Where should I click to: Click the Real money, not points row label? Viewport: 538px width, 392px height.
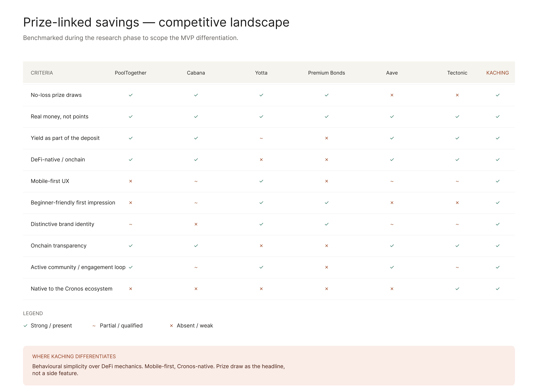[x=60, y=116]
